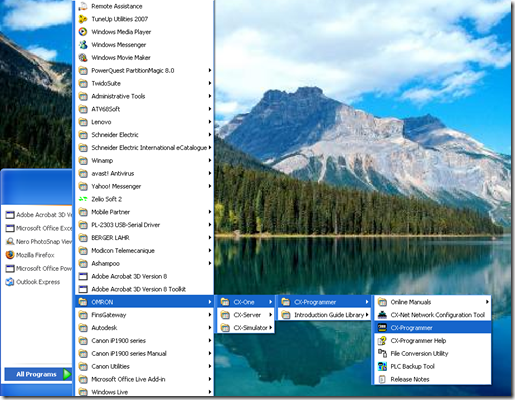
Task: Select the Mobile Partner program group
Action: pyautogui.click(x=144, y=212)
